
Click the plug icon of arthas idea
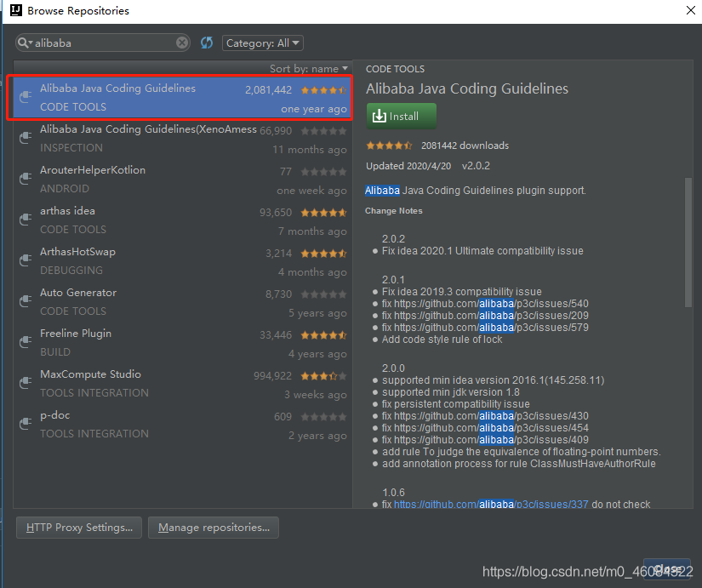[x=26, y=219]
